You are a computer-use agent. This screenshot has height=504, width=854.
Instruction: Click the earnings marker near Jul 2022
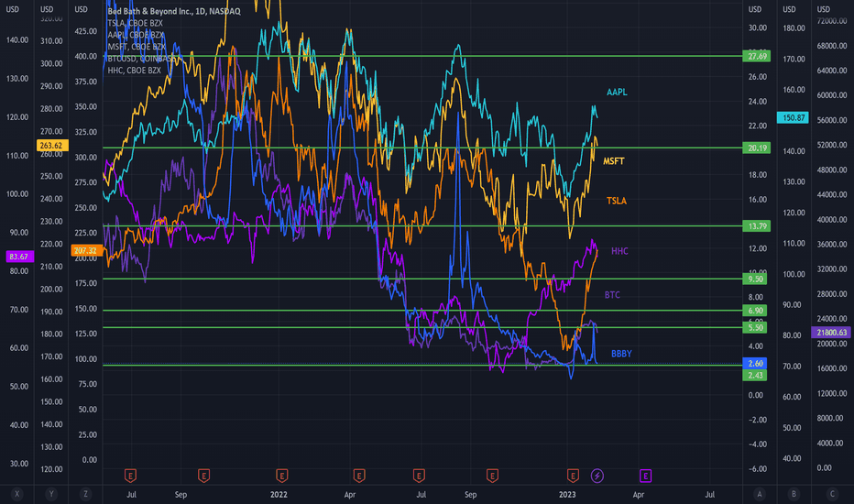(418, 476)
